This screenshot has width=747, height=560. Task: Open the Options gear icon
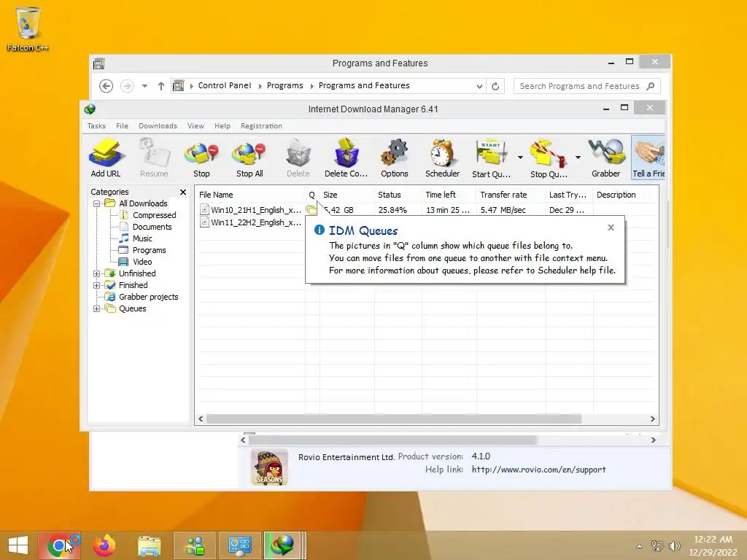pos(395,158)
